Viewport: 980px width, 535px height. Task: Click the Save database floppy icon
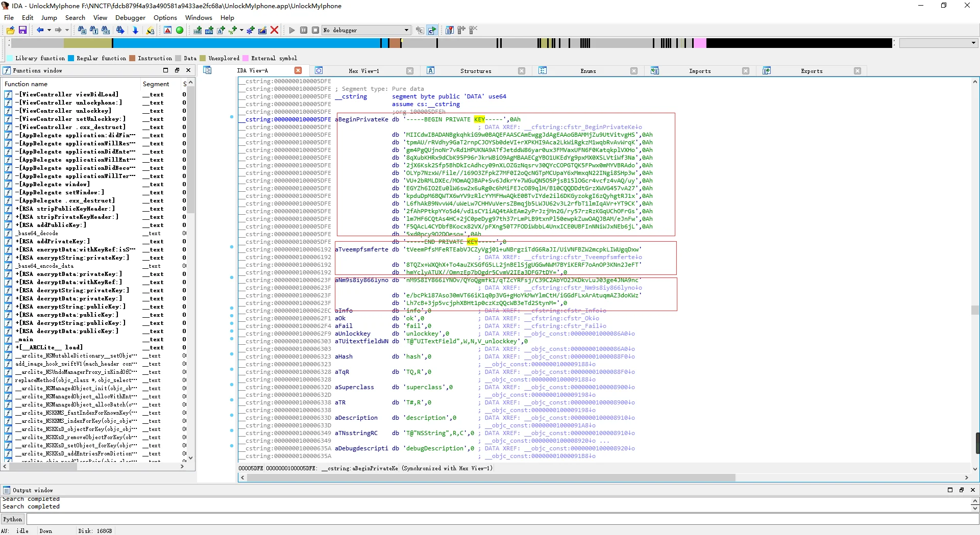[22, 30]
